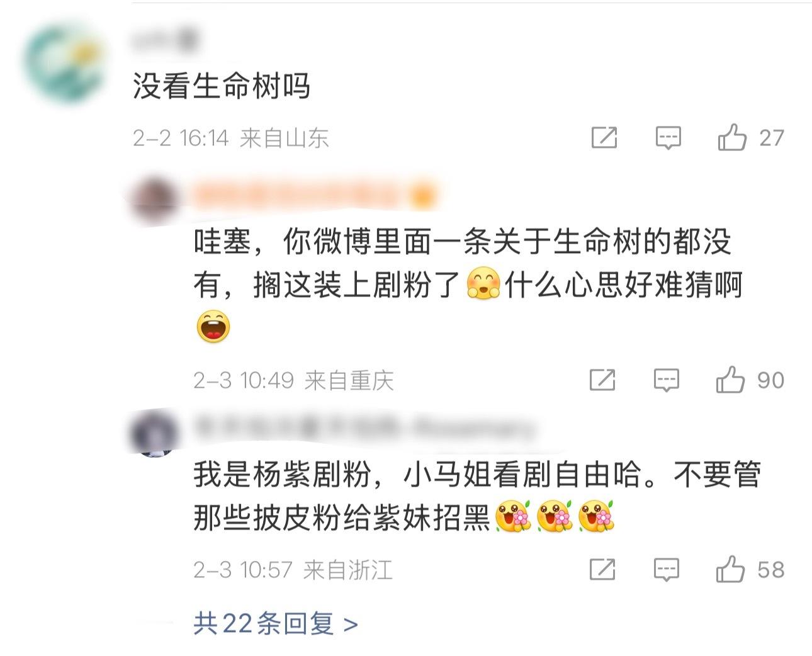Screen dimensions: 812x656
Task: Select the comment text 没看生命树吗
Action: click(x=222, y=86)
